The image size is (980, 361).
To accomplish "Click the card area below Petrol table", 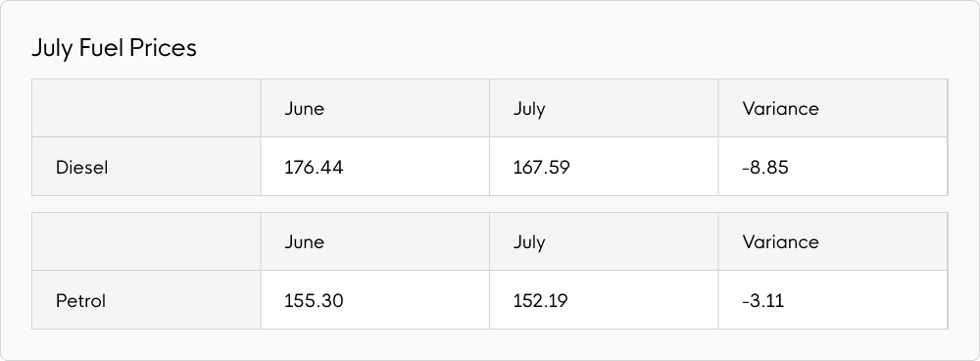I will [489, 344].
